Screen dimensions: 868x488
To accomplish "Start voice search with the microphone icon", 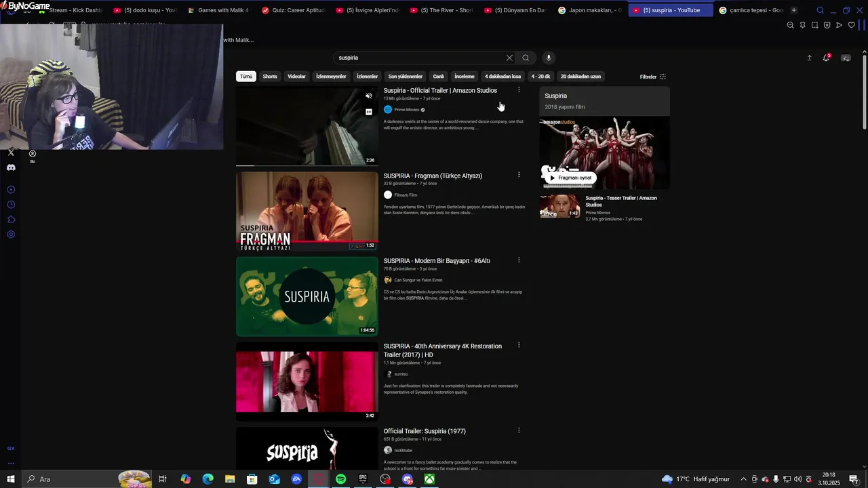I will [549, 58].
